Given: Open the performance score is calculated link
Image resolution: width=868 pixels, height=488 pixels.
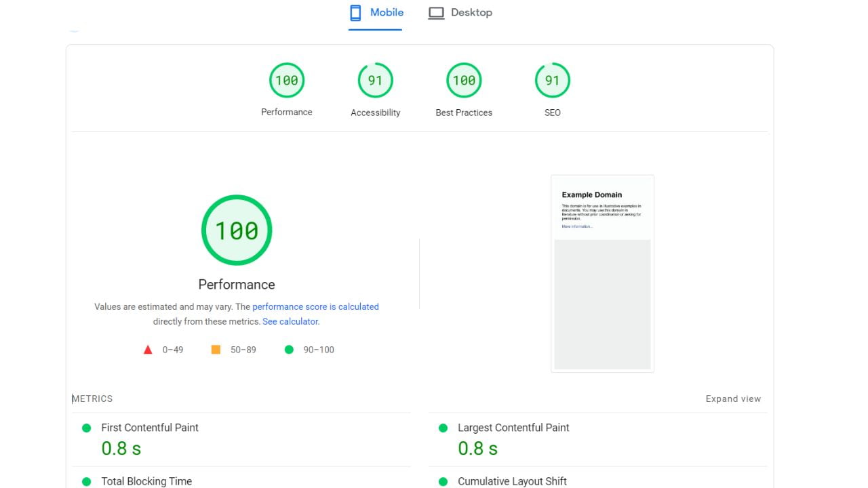Looking at the screenshot, I should pyautogui.click(x=315, y=306).
